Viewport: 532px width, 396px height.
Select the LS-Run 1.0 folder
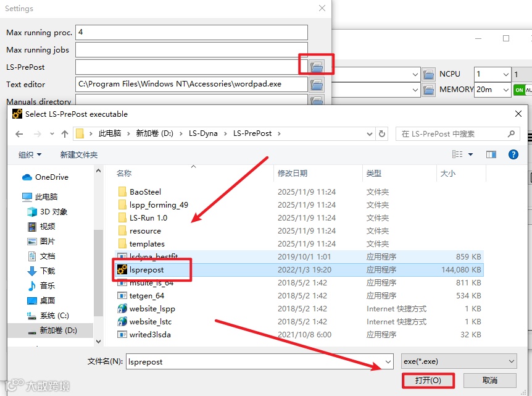148,217
